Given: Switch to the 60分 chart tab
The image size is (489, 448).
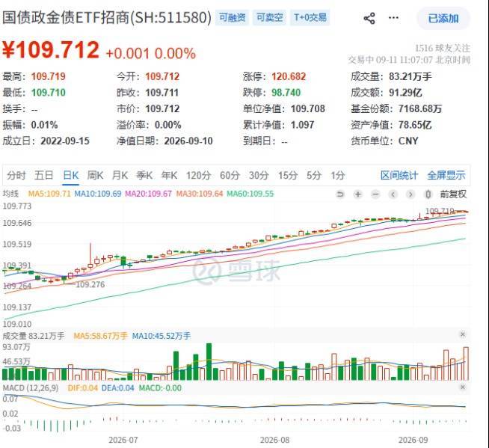Looking at the screenshot, I should 230,175.
